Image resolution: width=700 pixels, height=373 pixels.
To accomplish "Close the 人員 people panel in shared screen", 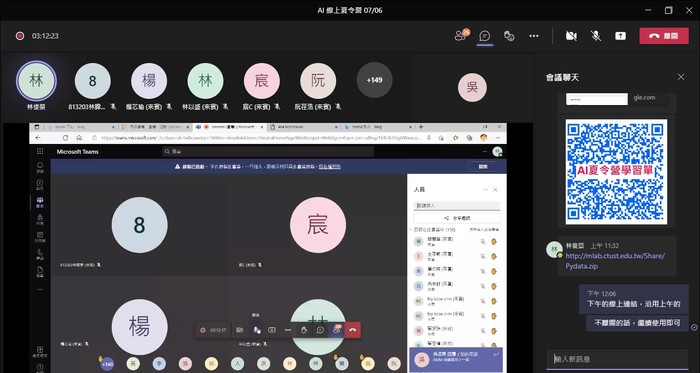I will pos(495,190).
